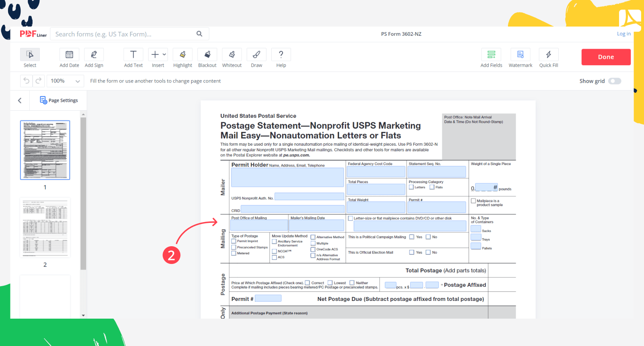Check the Letters processing category box
The width and height of the screenshot is (644, 346).
[411, 187]
